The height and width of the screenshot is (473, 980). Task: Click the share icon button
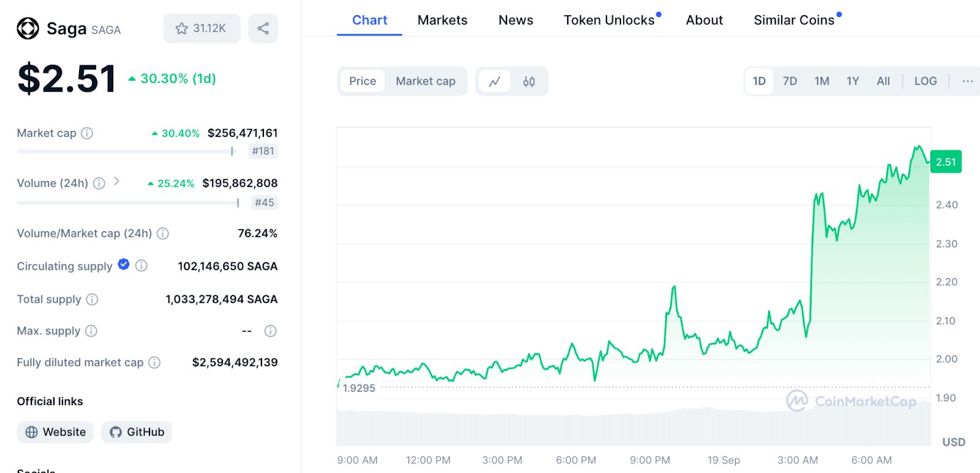pyautogui.click(x=263, y=28)
